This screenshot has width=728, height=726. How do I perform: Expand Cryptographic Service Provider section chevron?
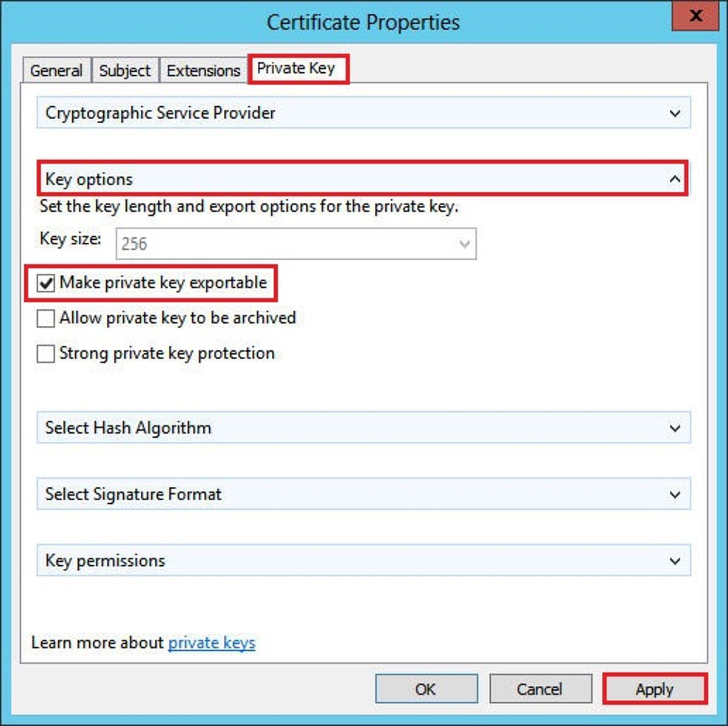675,114
